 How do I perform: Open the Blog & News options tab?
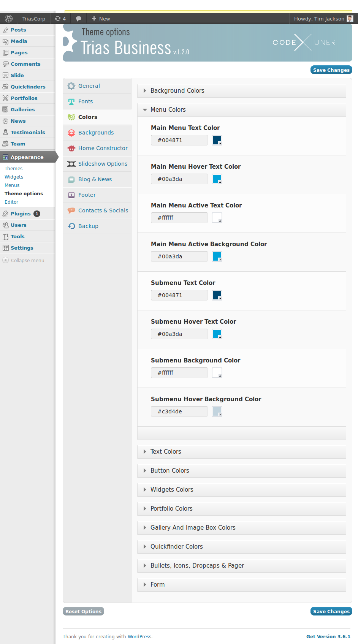(97, 179)
